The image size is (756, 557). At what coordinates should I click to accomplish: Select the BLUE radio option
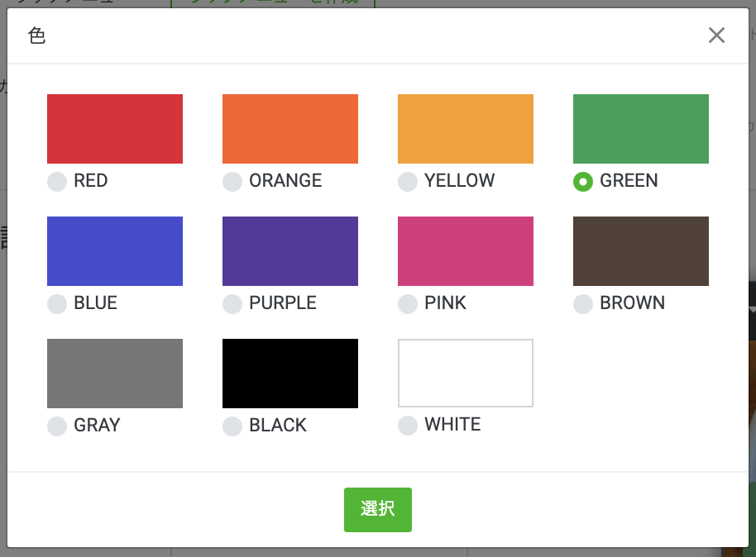57,304
